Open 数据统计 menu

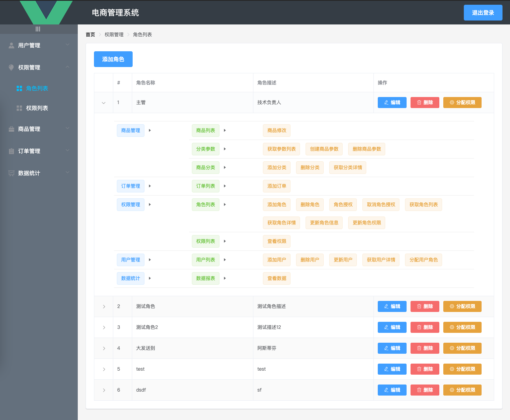(39, 173)
